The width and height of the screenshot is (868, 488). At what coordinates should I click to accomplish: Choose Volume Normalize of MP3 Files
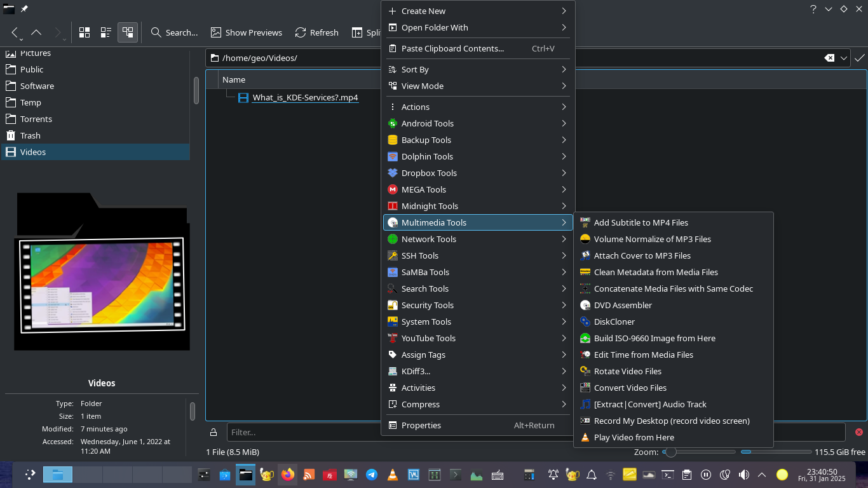(x=673, y=239)
